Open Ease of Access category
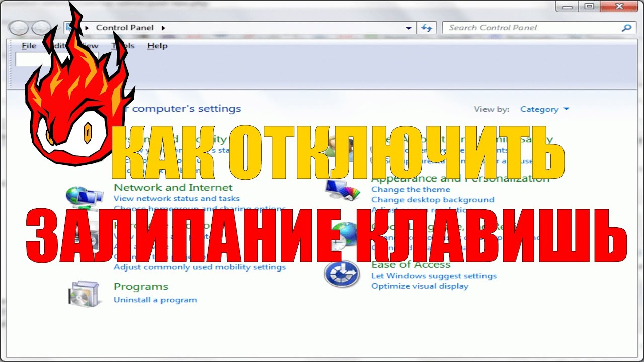 (411, 264)
